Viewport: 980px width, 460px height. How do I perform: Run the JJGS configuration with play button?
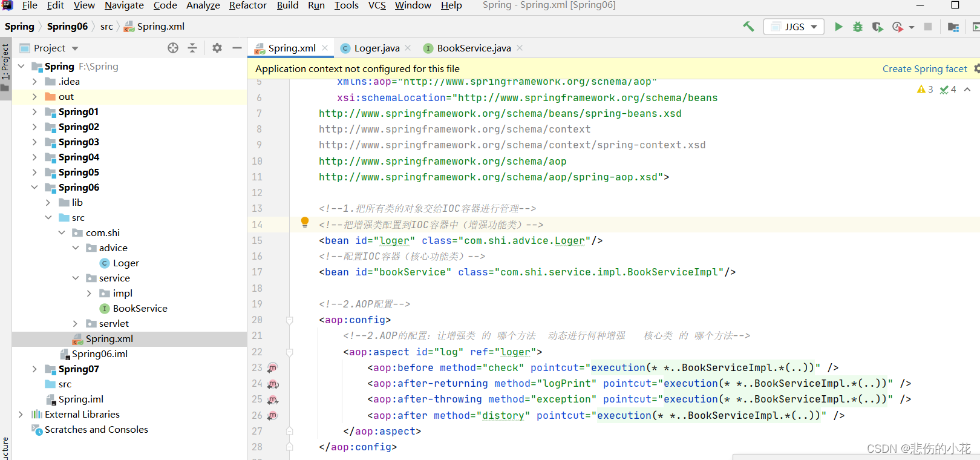pos(838,27)
